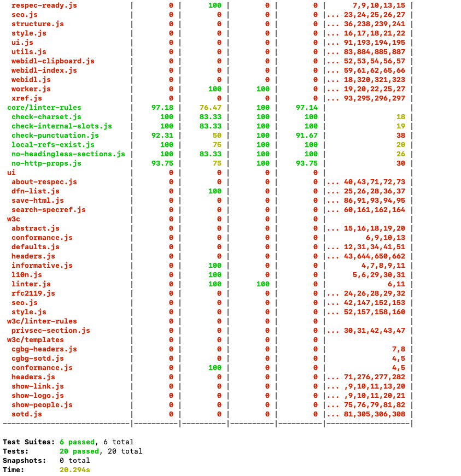
Task: Select defaults.js file name
Action: coord(35,247)
